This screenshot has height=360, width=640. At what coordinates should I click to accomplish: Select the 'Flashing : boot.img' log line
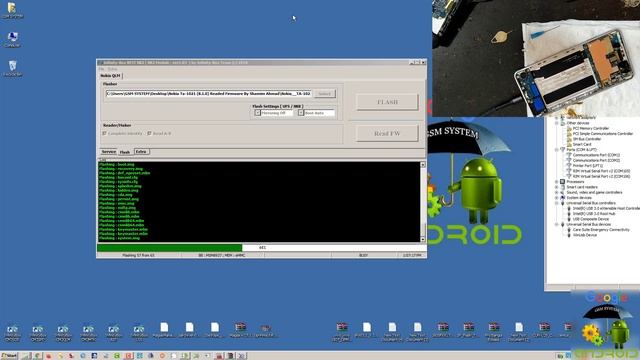116,164
